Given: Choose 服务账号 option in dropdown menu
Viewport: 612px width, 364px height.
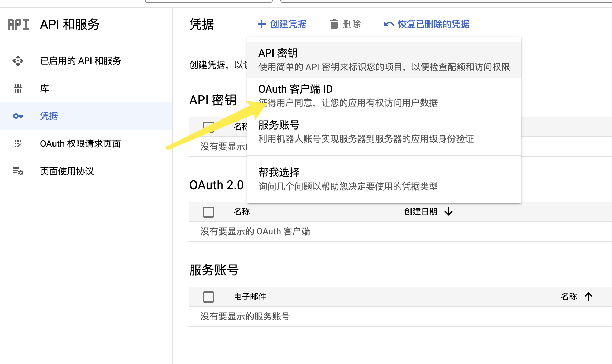Looking at the screenshot, I should click(x=384, y=132).
